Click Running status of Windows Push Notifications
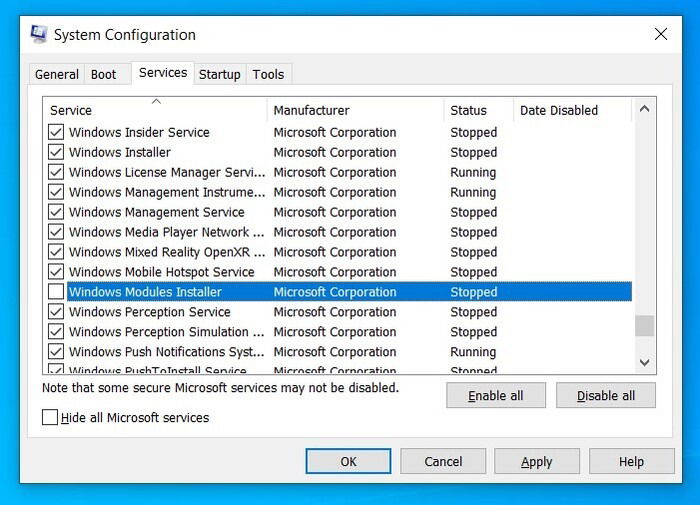 coord(473,352)
